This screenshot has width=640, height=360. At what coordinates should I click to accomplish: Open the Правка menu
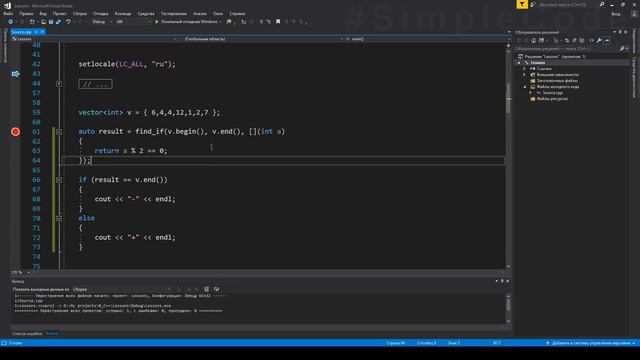point(26,13)
